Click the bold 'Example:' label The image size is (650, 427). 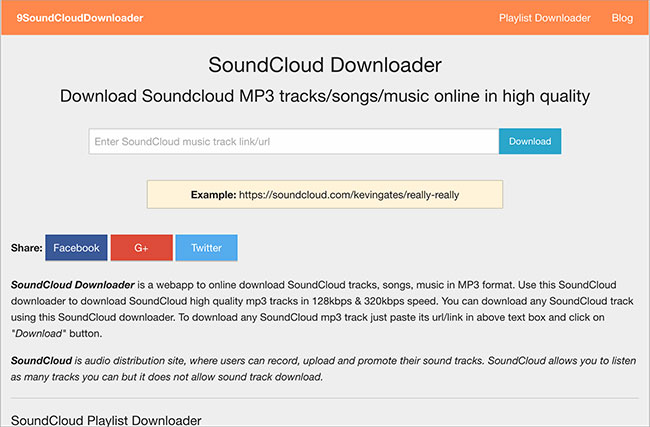213,195
